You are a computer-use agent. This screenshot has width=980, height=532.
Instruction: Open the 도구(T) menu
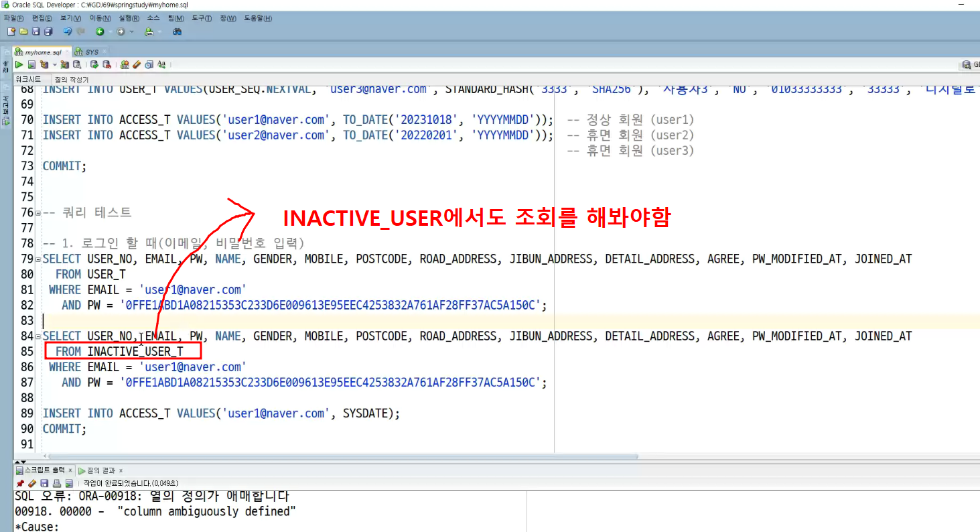[x=201, y=18]
